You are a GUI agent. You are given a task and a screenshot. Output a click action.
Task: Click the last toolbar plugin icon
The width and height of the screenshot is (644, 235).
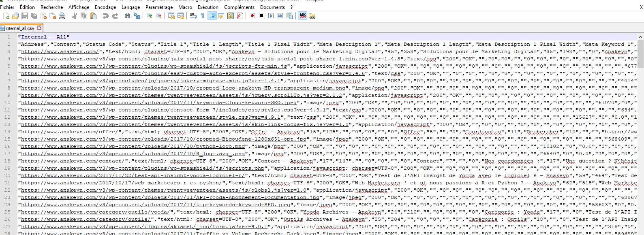coord(312,16)
